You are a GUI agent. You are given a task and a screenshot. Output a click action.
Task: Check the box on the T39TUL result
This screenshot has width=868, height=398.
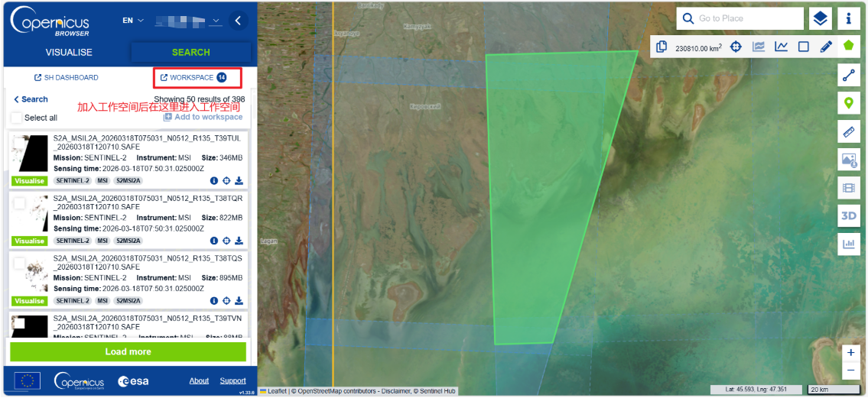(19, 143)
